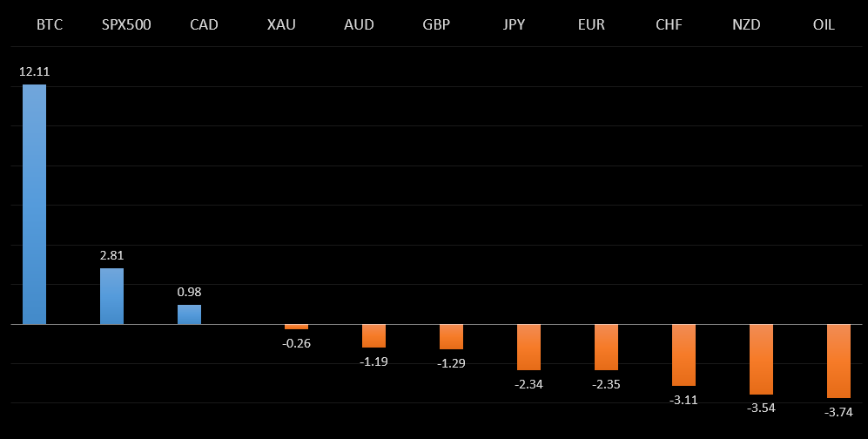Select the EUR category label
The height and width of the screenshot is (439, 868).
(591, 24)
